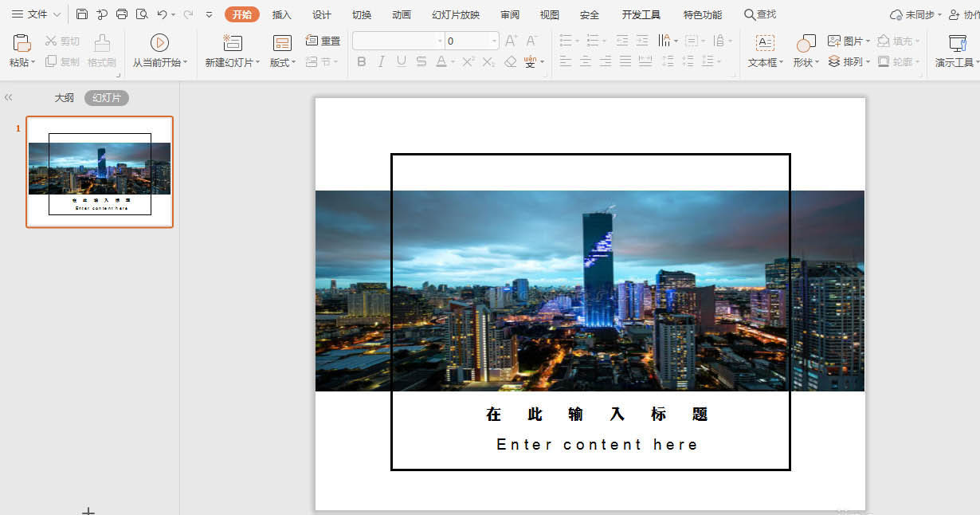Insert a picture via 图片 icon
980x515 pixels.
pyautogui.click(x=841, y=39)
